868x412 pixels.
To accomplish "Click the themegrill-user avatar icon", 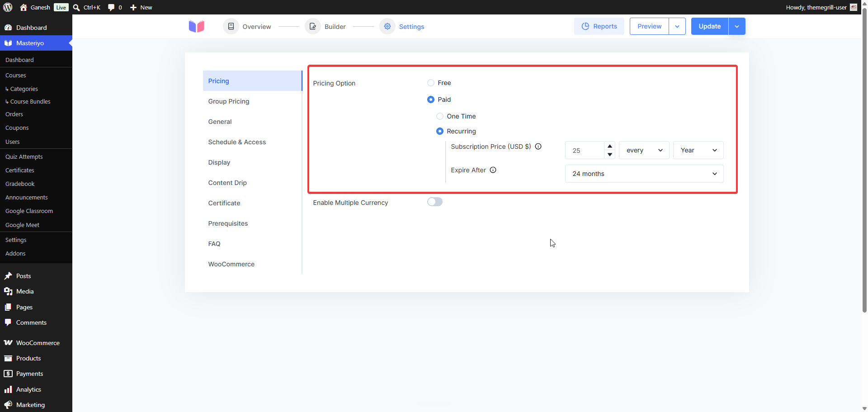I will [854, 7].
